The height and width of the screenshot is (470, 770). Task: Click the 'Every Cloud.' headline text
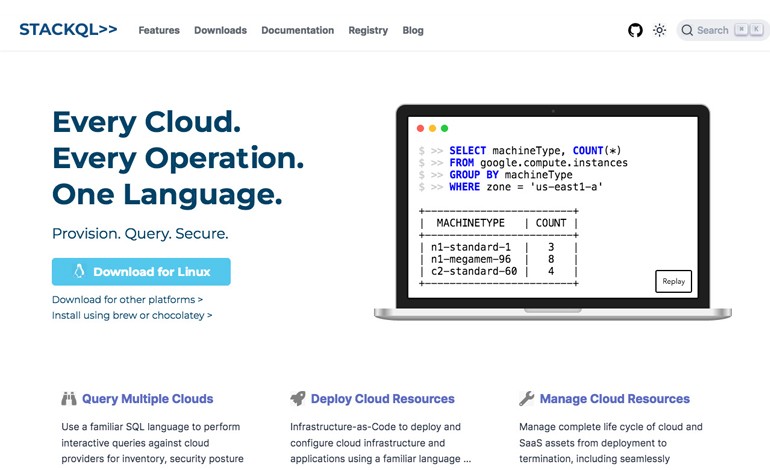click(x=146, y=122)
